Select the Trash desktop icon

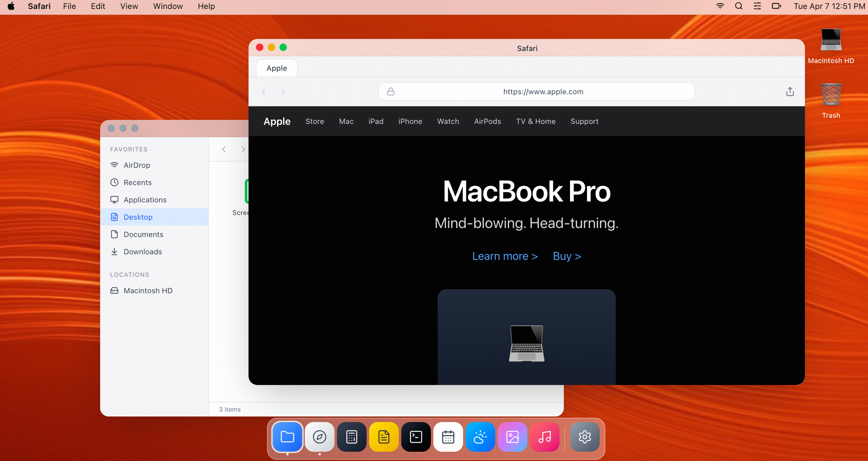(831, 101)
